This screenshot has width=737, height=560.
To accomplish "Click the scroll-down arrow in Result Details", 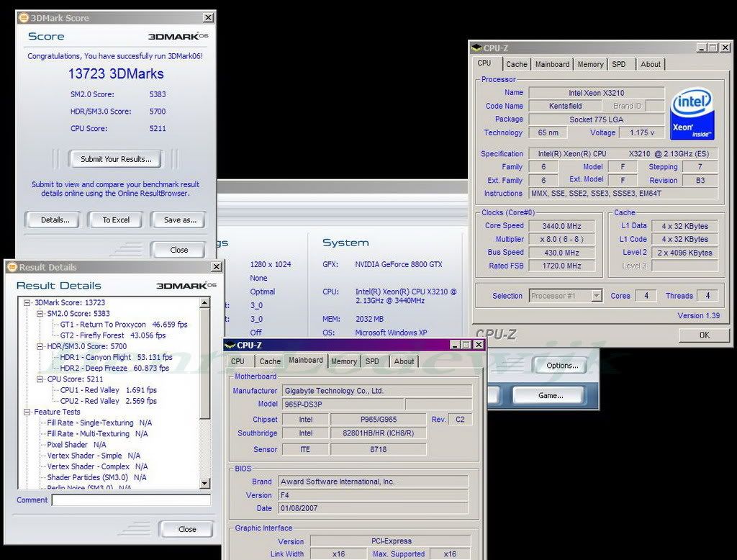I will [204, 483].
